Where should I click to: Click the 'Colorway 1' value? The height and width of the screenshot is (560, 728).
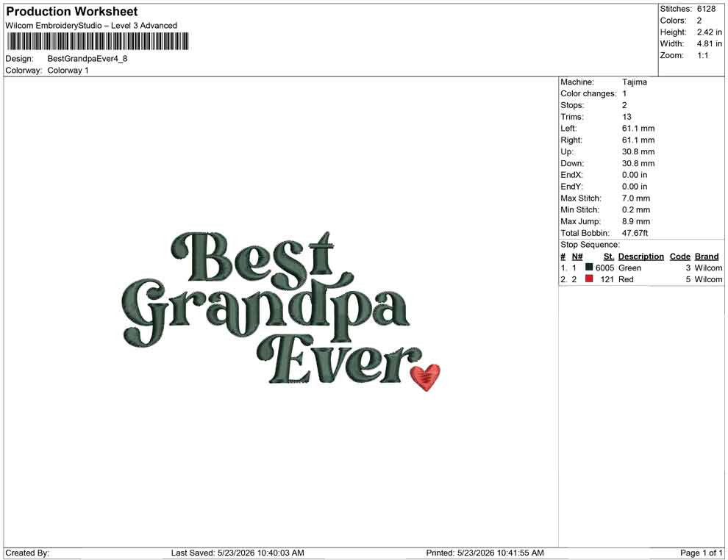pyautogui.click(x=68, y=70)
